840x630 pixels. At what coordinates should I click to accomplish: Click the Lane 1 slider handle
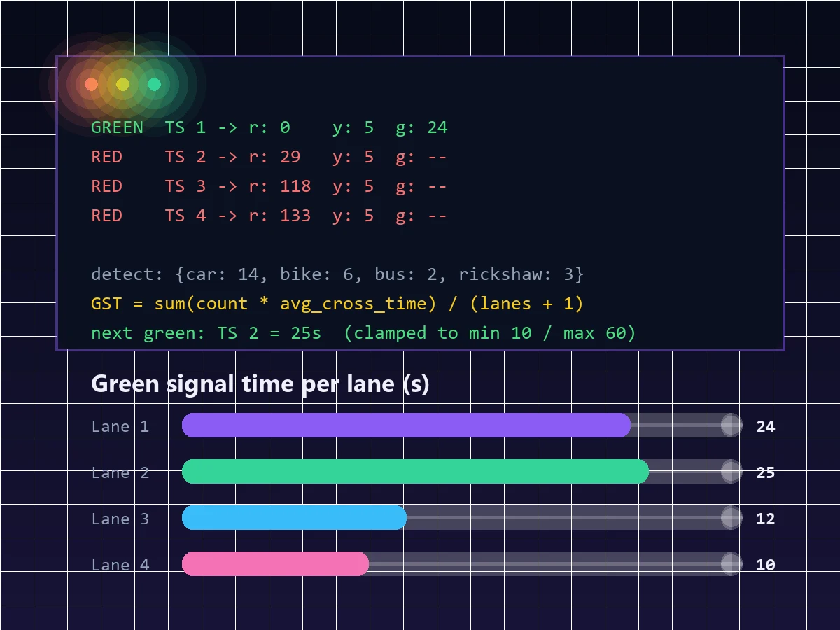pos(731,425)
